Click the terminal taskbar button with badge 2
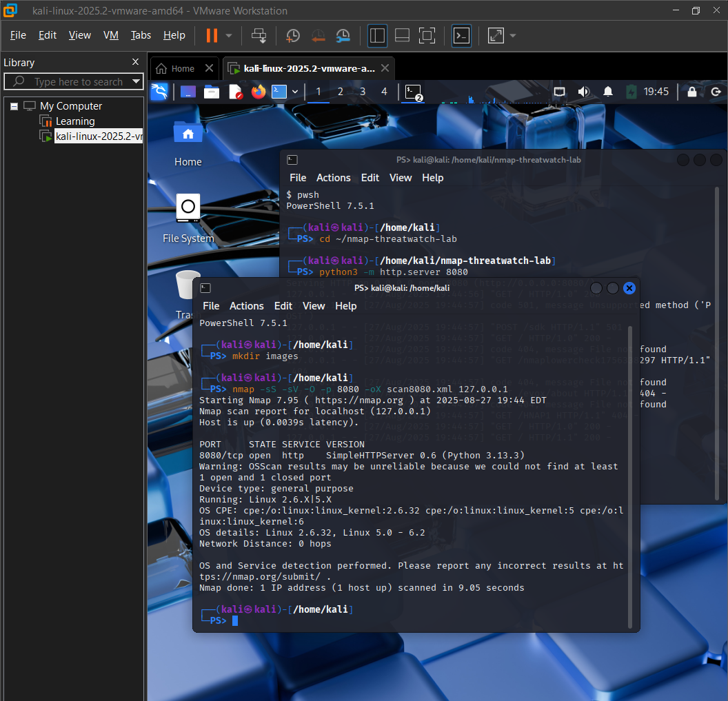Image resolution: width=728 pixels, height=701 pixels. click(x=413, y=92)
